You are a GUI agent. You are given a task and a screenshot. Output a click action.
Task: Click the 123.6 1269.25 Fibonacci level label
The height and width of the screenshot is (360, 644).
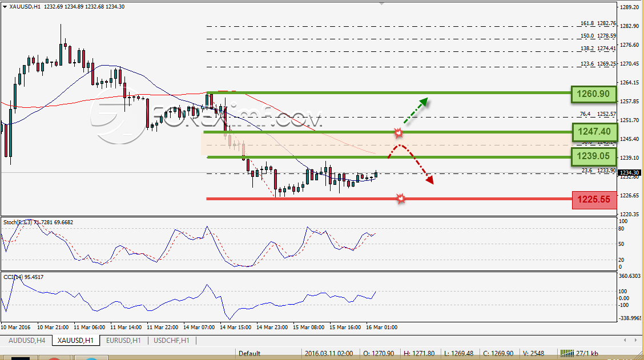tap(598, 64)
